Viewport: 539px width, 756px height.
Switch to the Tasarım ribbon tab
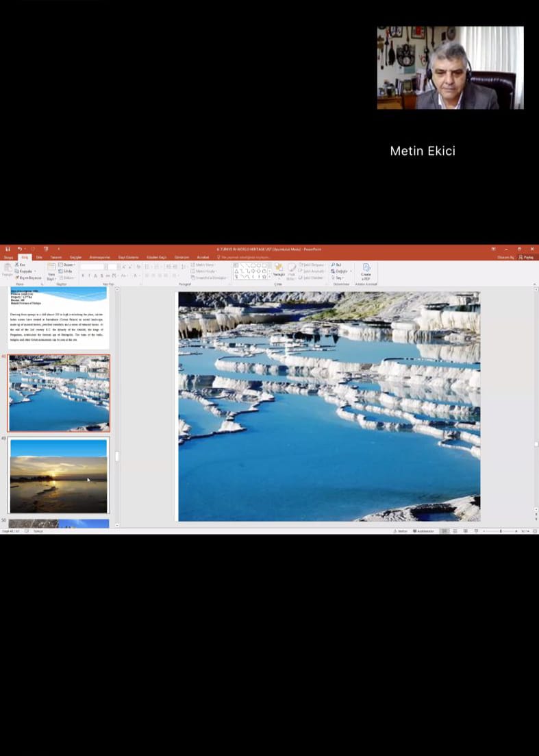(55, 257)
